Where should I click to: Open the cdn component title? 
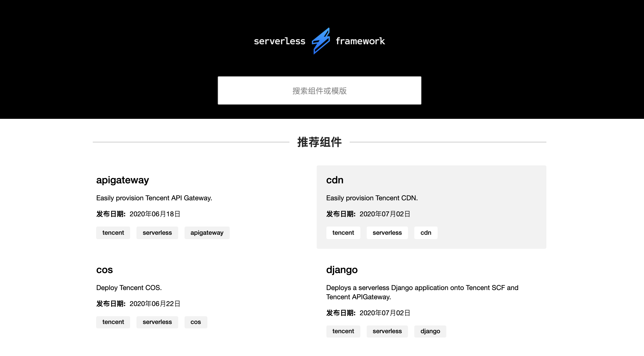pos(335,180)
